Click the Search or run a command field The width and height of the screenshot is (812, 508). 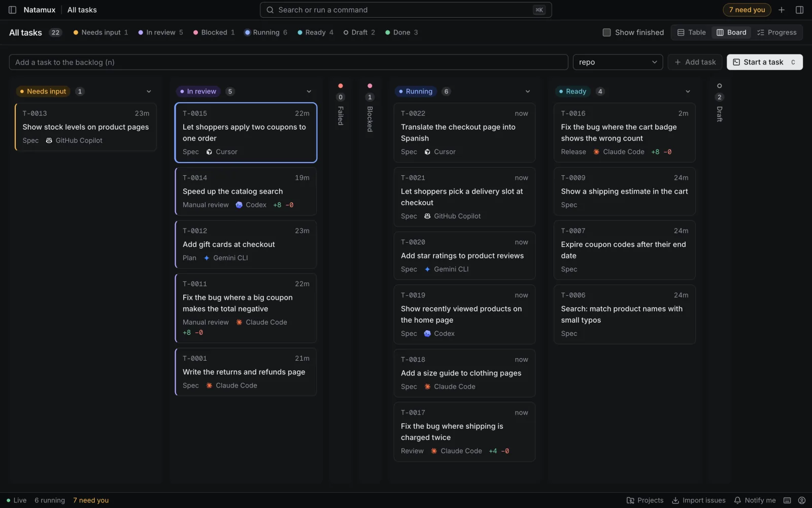tap(405, 10)
